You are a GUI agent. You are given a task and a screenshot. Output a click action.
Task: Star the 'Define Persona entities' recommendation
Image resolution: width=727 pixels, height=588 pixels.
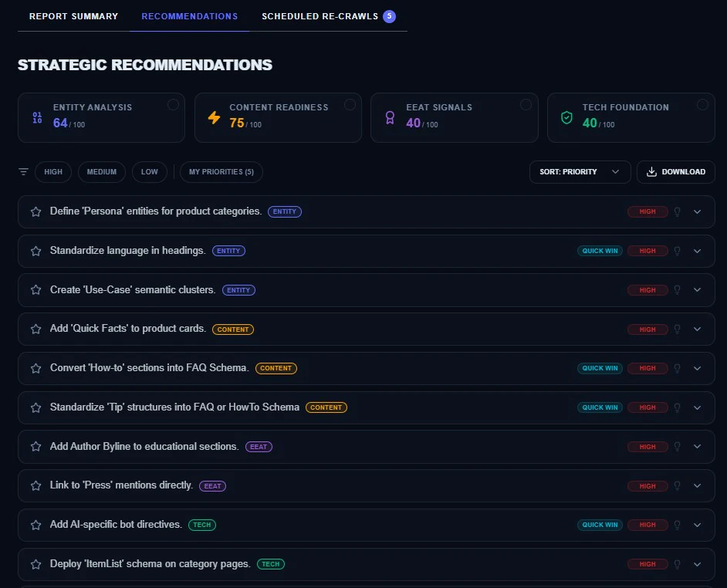coord(36,211)
